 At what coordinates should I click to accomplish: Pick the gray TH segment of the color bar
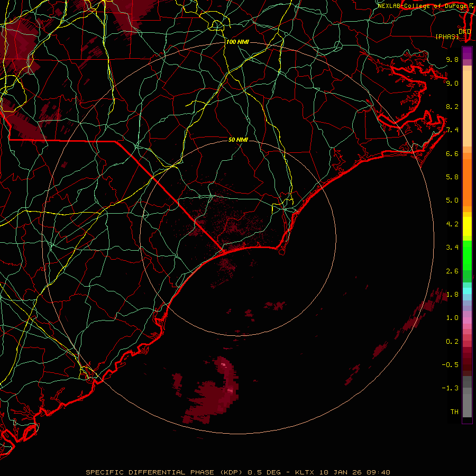(x=467, y=406)
